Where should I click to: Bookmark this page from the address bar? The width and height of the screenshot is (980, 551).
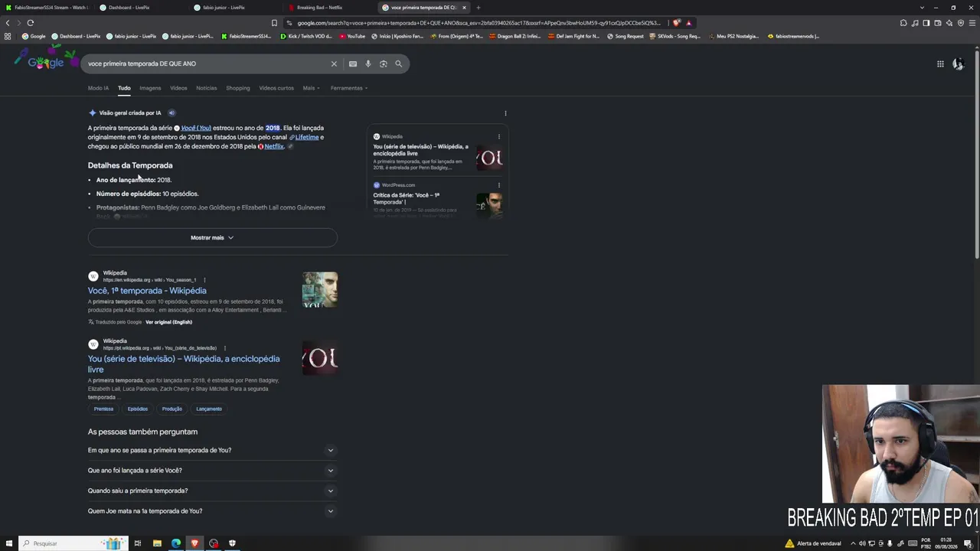click(274, 23)
